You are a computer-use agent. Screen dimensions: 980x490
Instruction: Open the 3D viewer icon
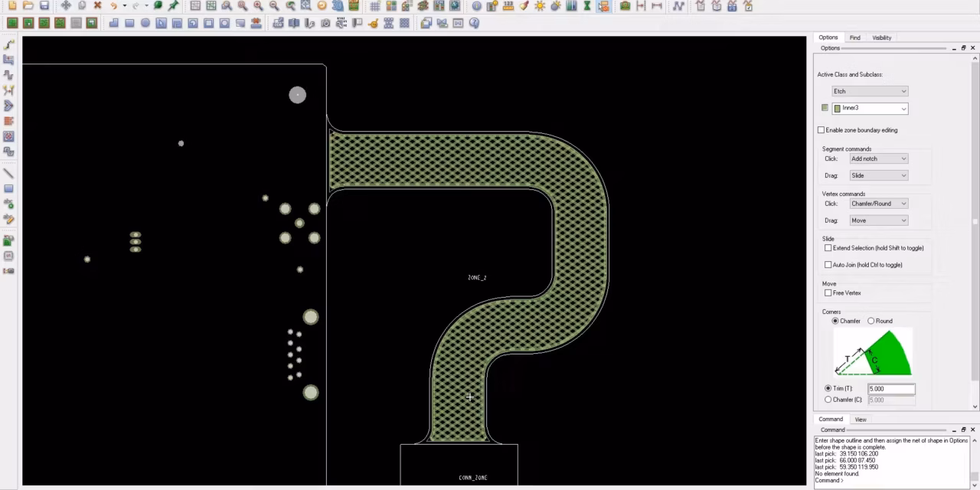pyautogui.click(x=338, y=5)
